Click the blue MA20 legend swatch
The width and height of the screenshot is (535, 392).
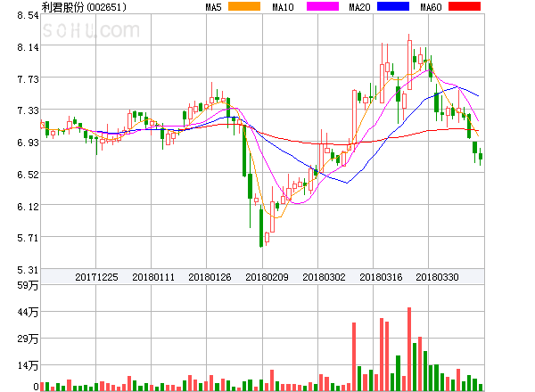(393, 6)
